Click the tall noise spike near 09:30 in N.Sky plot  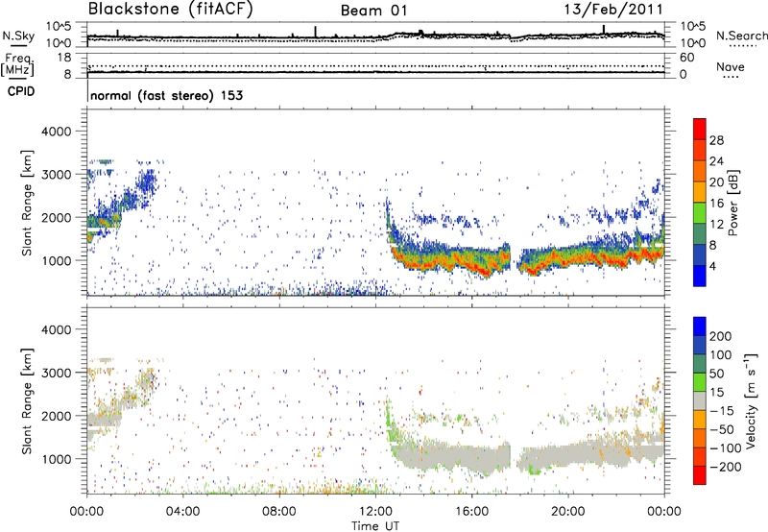(x=316, y=32)
